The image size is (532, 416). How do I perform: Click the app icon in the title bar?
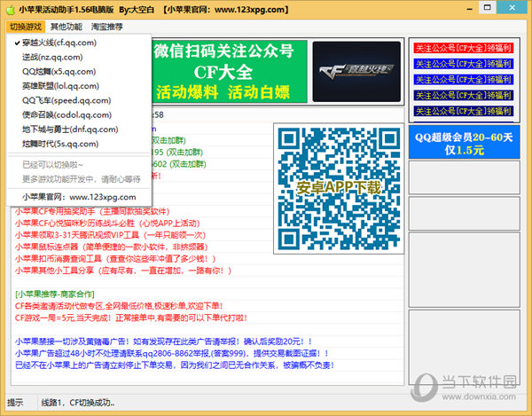pyautogui.click(x=11, y=9)
